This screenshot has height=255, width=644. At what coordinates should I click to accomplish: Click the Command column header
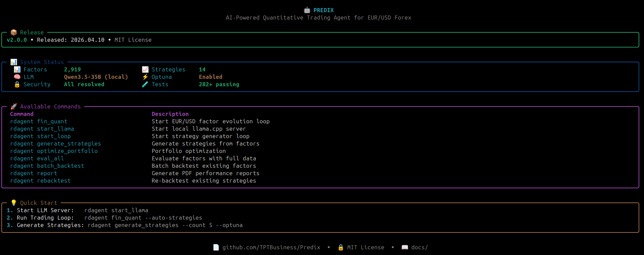(22, 114)
